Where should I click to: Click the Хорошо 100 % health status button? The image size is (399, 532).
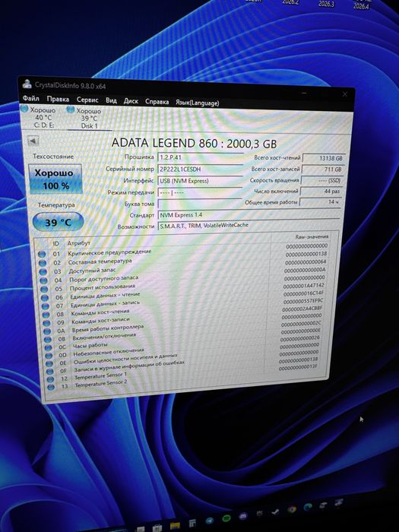(x=55, y=179)
